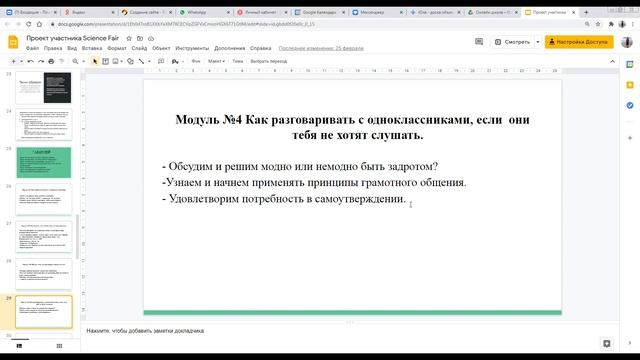Image resolution: width=640 pixels, height=360 pixels.
Task: Open the Инструменты menu
Action: coord(192,48)
